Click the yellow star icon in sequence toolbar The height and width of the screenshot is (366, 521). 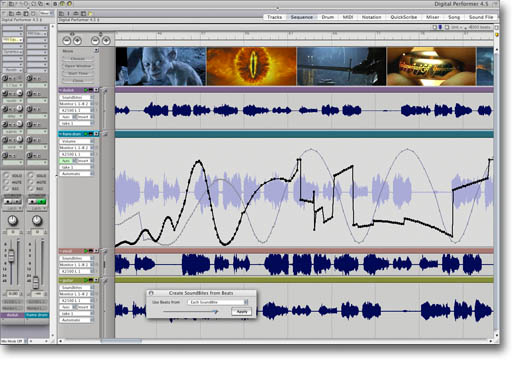[90, 14]
